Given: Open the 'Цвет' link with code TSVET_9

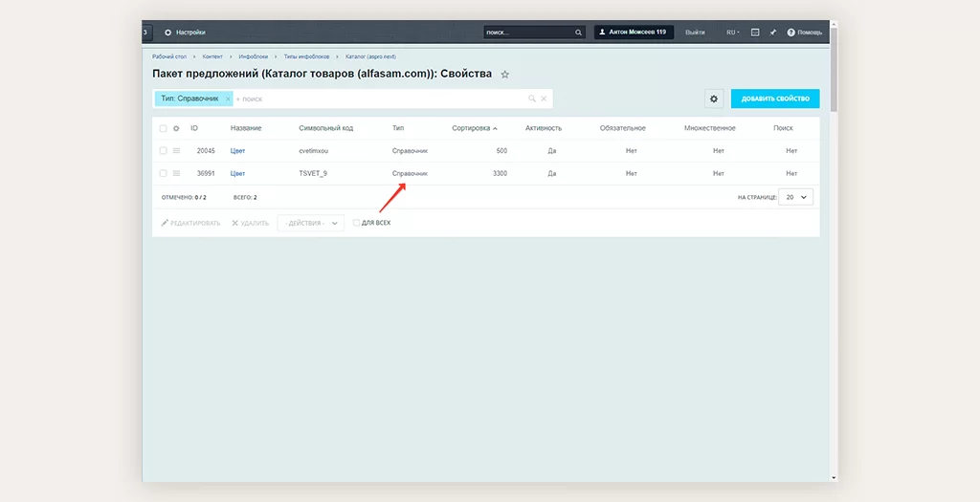Looking at the screenshot, I should pyautogui.click(x=237, y=173).
